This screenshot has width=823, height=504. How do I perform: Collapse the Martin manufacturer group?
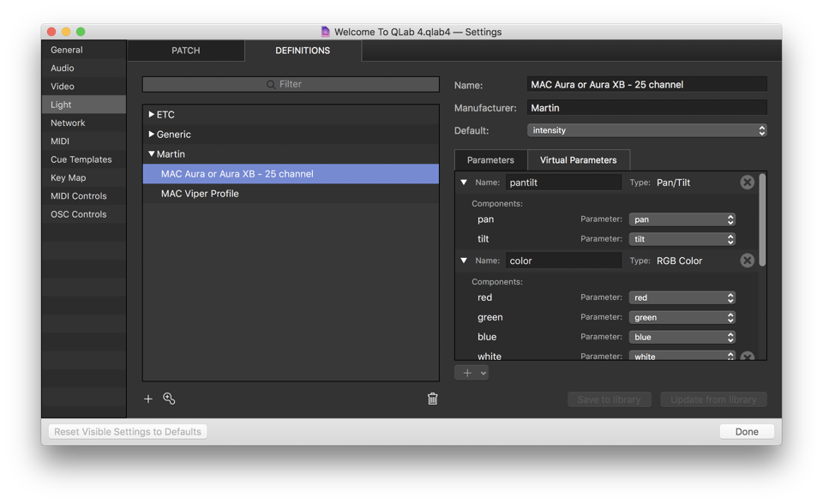tap(152, 154)
